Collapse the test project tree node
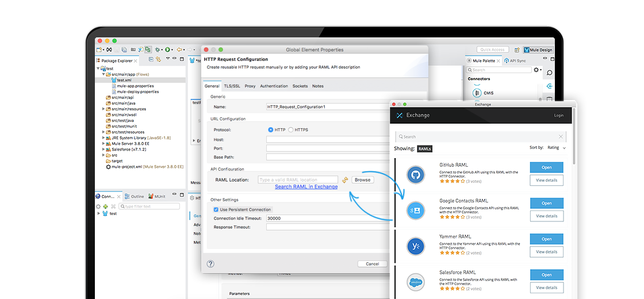644x299 pixels. [98, 68]
